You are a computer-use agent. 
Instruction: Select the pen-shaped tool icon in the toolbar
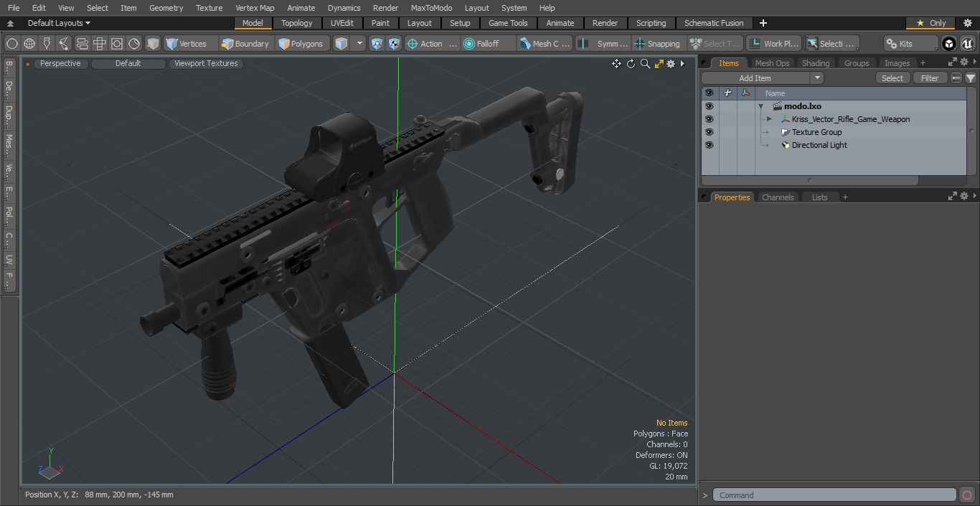[47, 44]
